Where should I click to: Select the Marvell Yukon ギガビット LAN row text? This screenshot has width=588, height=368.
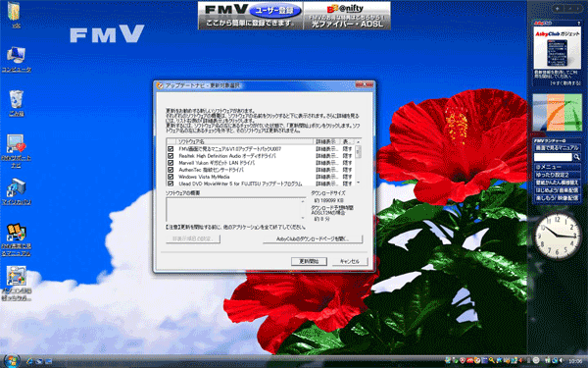217,163
